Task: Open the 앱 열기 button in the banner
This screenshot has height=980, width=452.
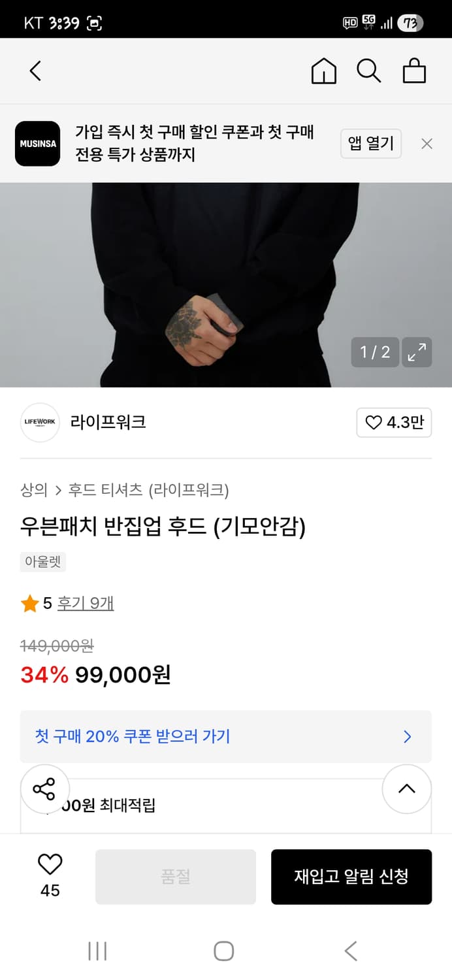Action: pyautogui.click(x=371, y=143)
